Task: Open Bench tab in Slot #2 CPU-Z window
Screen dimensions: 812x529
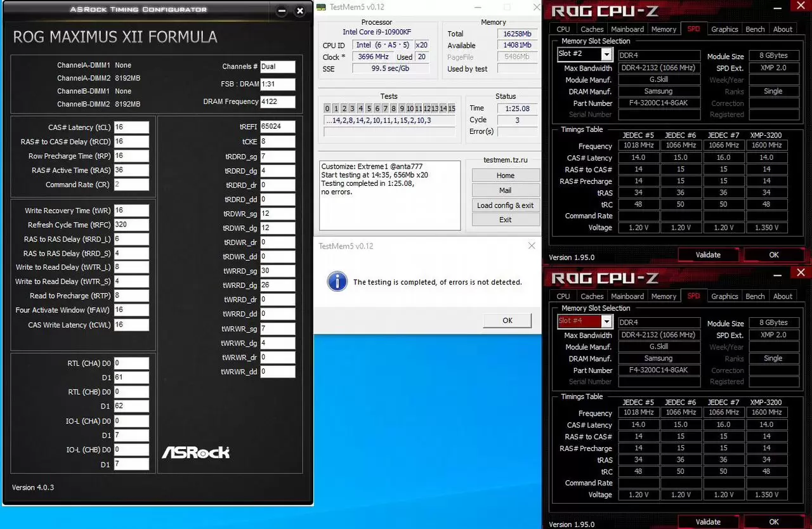Action: tap(755, 29)
